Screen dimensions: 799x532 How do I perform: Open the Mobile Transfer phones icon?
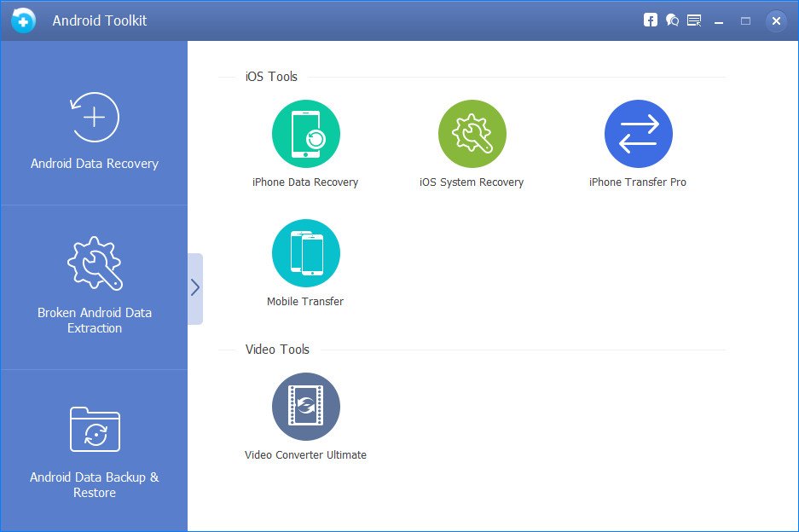tap(305, 253)
